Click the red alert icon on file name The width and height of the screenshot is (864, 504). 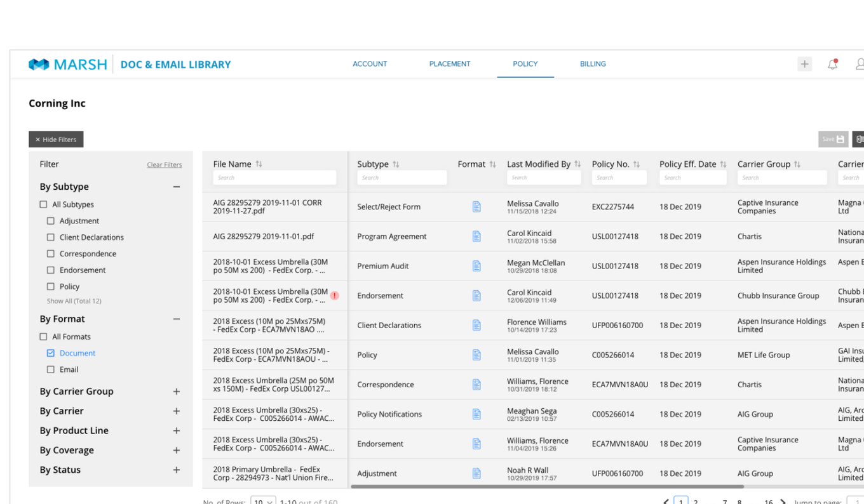(x=335, y=296)
